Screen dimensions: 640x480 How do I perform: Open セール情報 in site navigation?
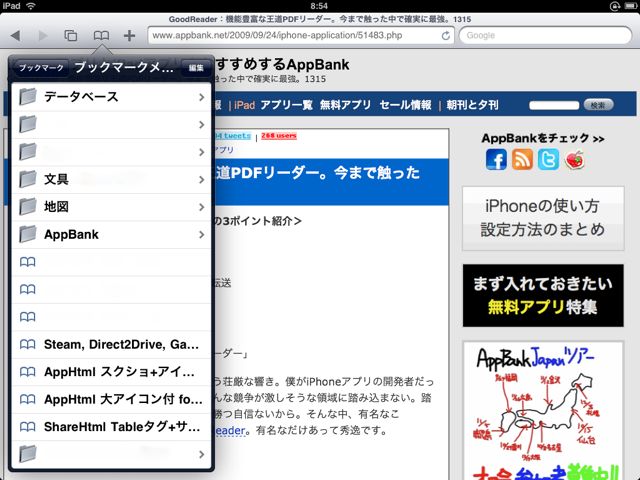point(405,105)
